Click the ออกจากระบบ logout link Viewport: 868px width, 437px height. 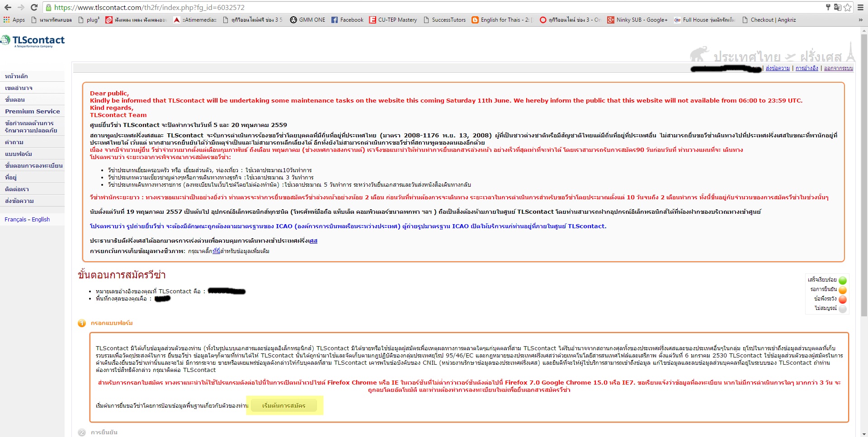click(839, 68)
